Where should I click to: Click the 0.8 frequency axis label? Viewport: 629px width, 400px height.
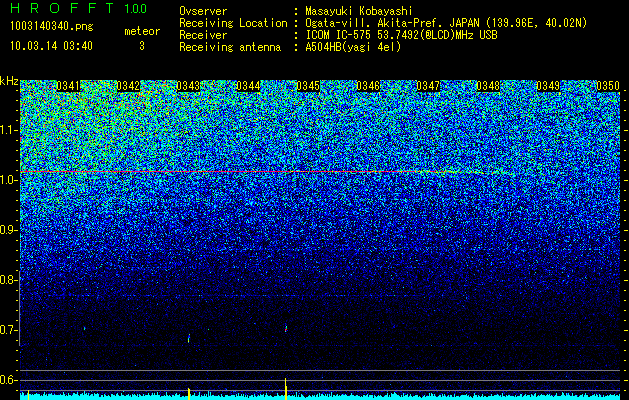tap(8, 280)
